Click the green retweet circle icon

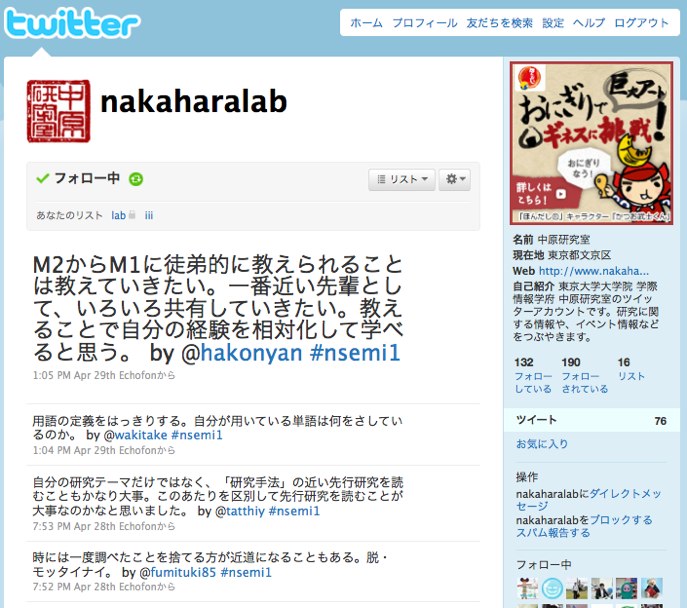pyautogui.click(x=136, y=179)
